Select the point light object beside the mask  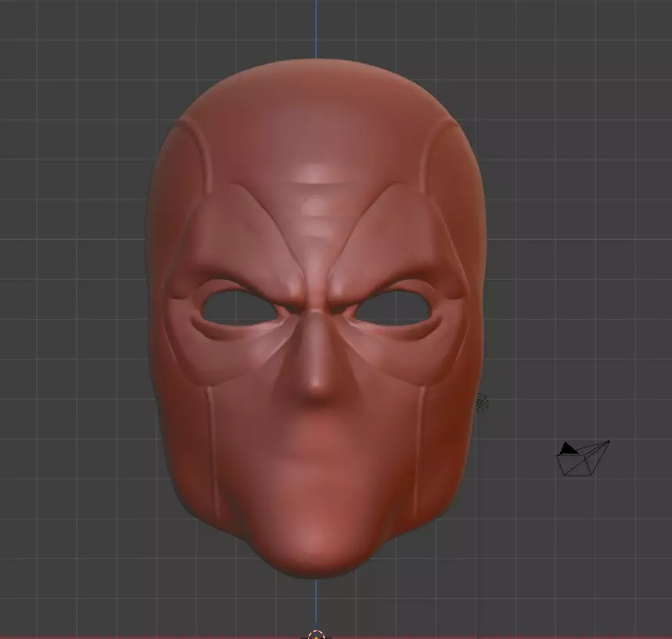481,404
